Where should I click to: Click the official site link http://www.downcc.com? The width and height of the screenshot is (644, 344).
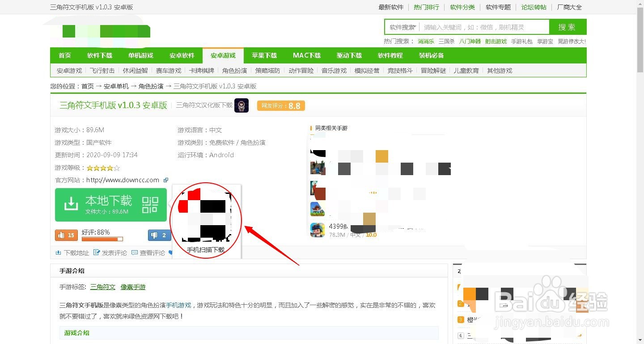tap(123, 180)
